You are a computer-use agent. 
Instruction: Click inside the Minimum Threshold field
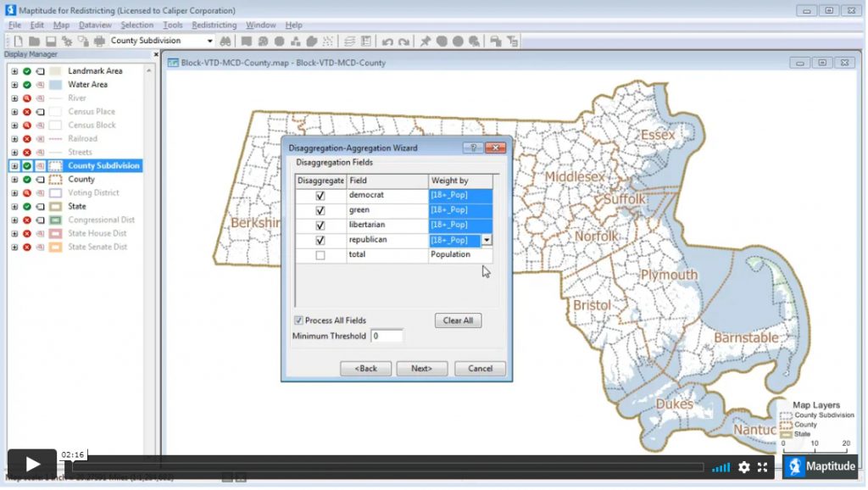(387, 335)
